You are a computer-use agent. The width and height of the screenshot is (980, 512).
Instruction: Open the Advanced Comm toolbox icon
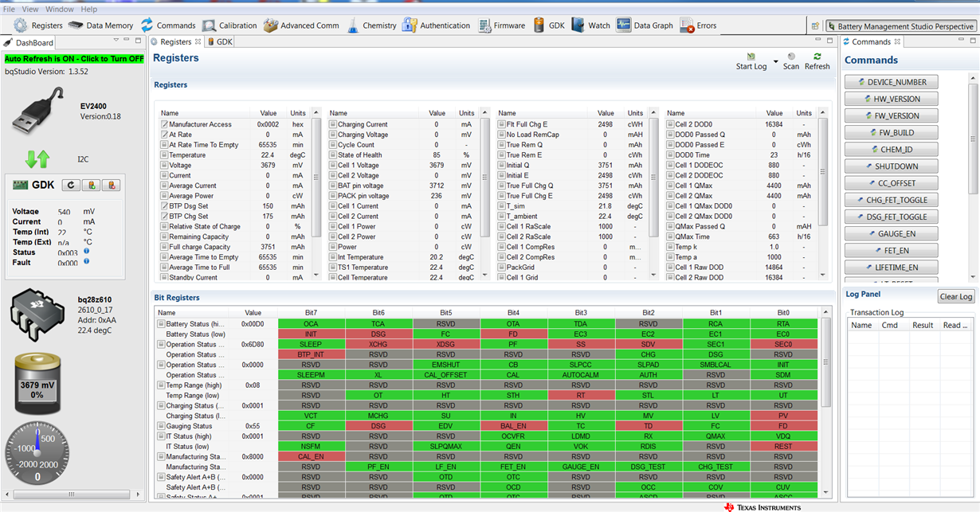(271, 25)
